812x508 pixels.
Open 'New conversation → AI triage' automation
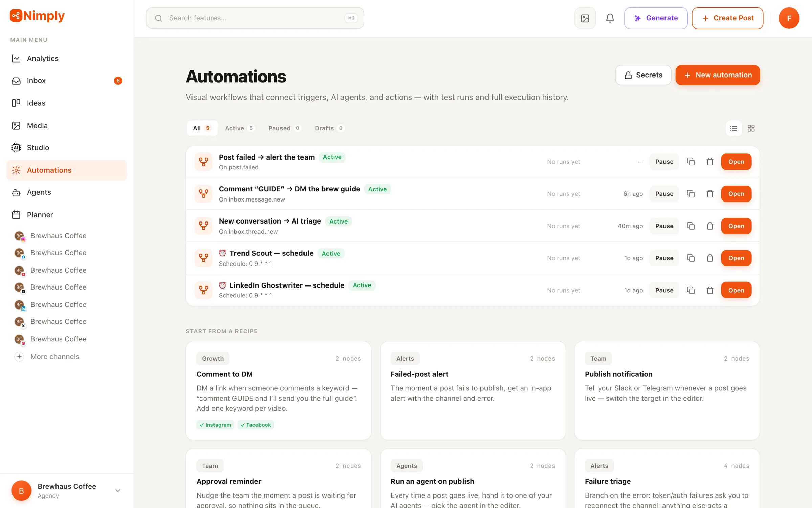[736, 226]
